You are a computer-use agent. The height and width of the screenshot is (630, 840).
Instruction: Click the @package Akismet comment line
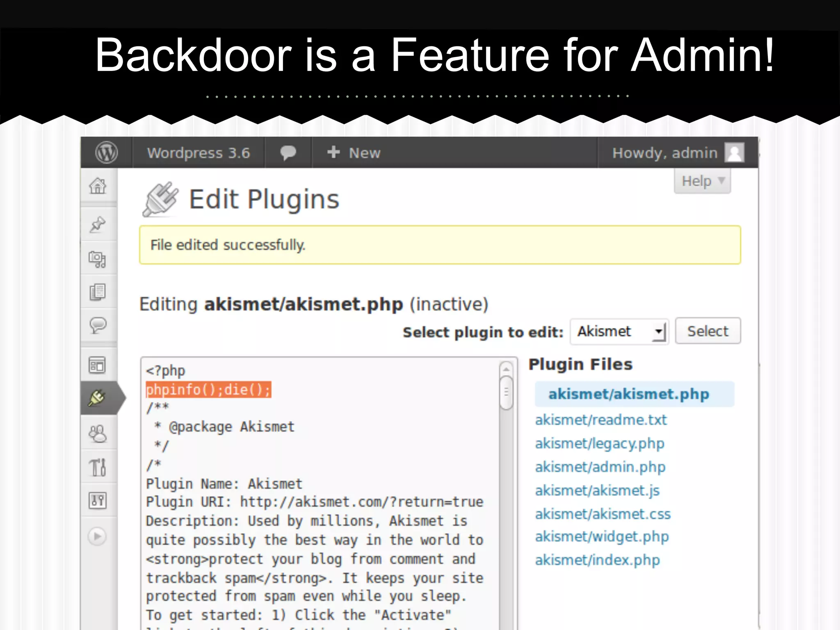pos(224,427)
